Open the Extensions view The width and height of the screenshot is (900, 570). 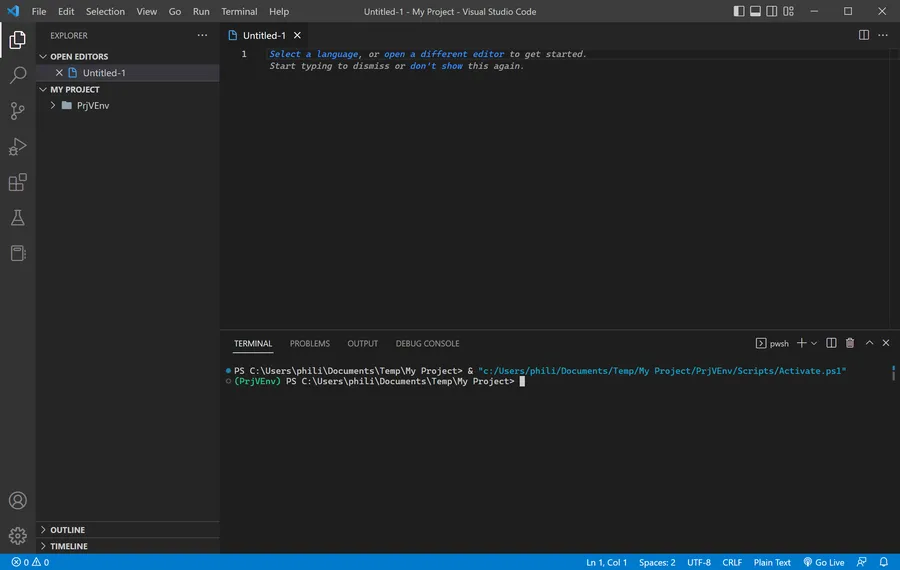(17, 182)
